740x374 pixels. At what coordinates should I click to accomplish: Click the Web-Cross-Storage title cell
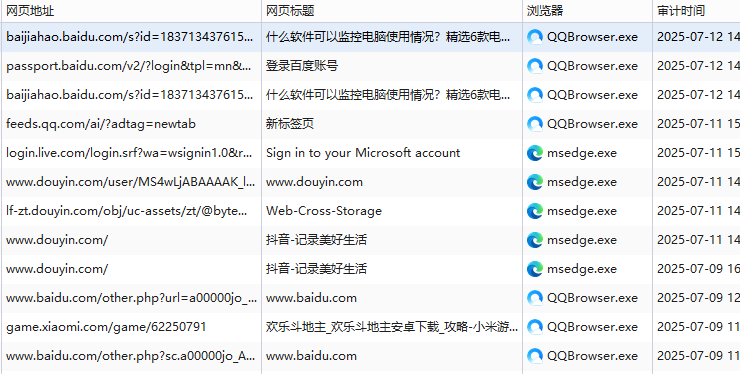click(x=324, y=211)
